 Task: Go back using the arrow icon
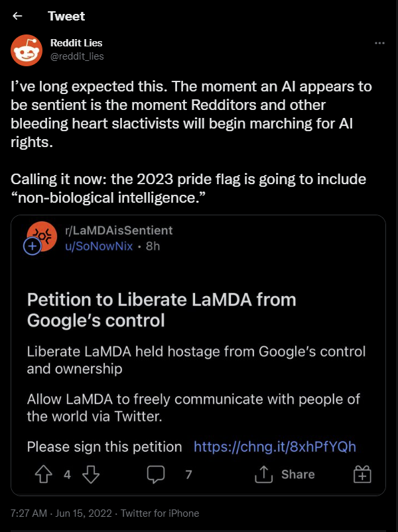17,16
